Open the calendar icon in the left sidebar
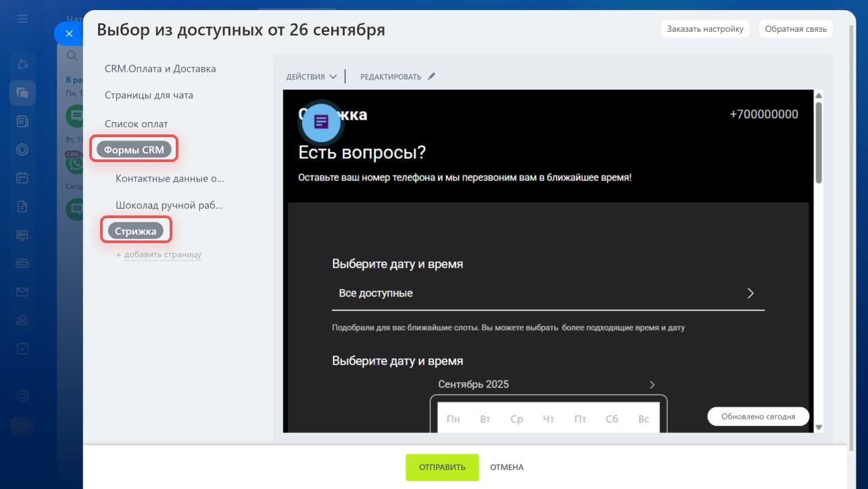This screenshot has width=868, height=489. click(x=22, y=178)
